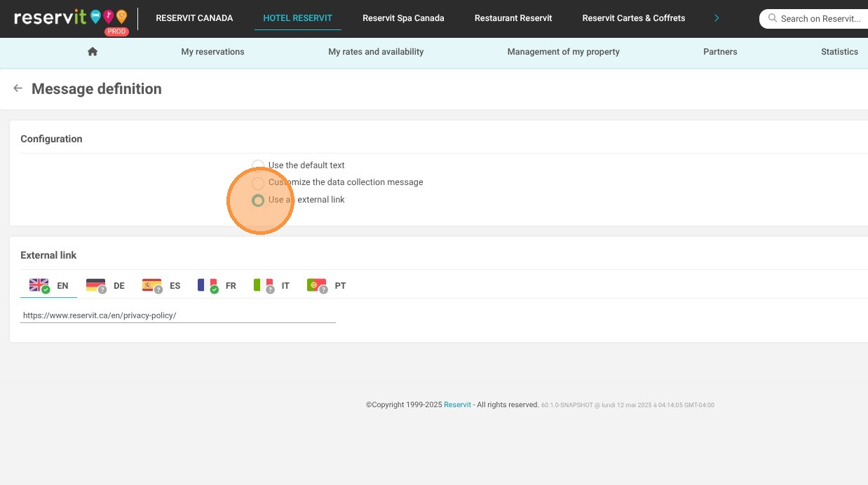Open the Reservit link in footer
The height and width of the screenshot is (485, 868).
(x=457, y=404)
